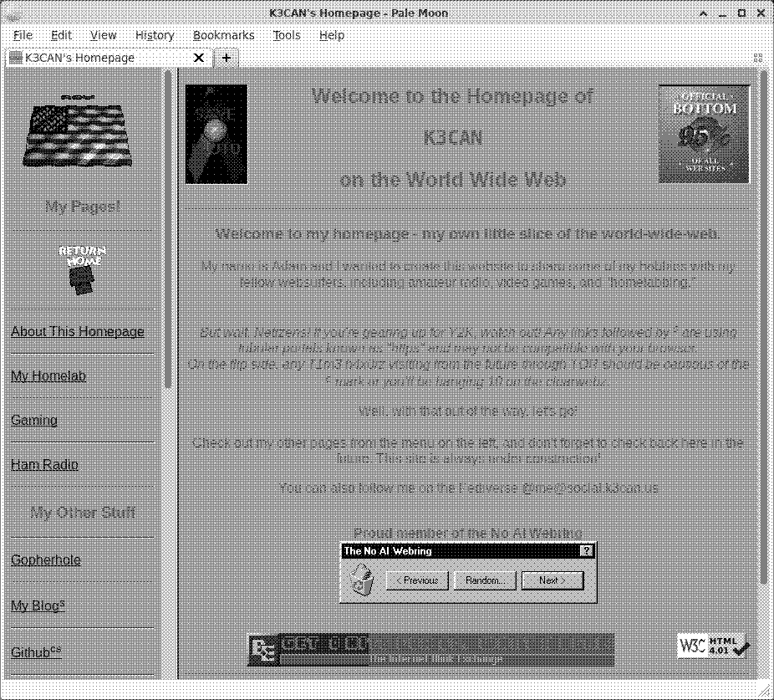
Task: Click the W3C HTML 4.01 validation badge
Action: [711, 646]
